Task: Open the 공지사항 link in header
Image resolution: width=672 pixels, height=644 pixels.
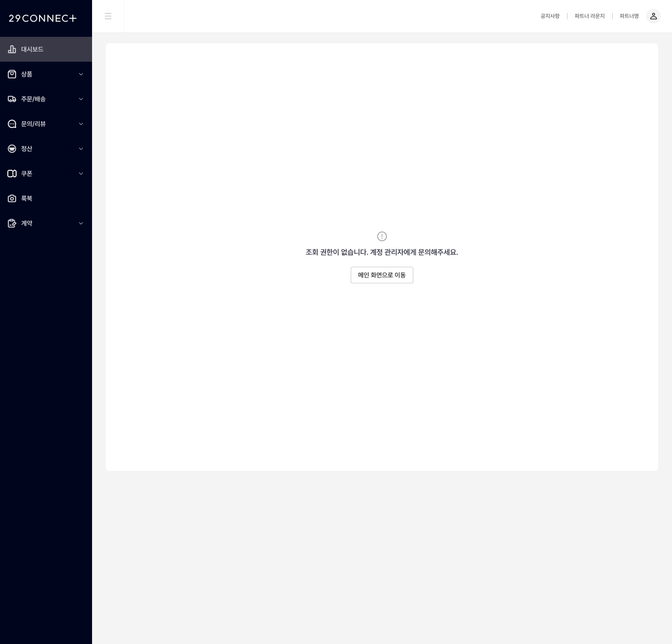Action: (x=550, y=16)
